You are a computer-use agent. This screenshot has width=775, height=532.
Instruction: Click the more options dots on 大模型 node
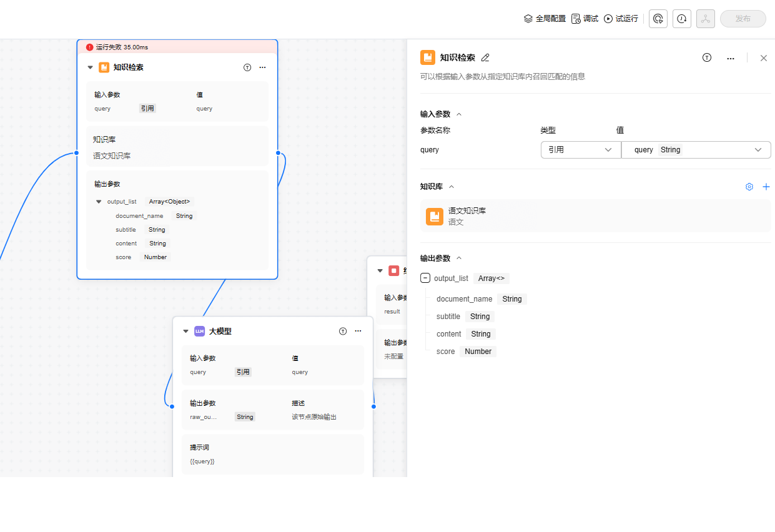tap(358, 331)
